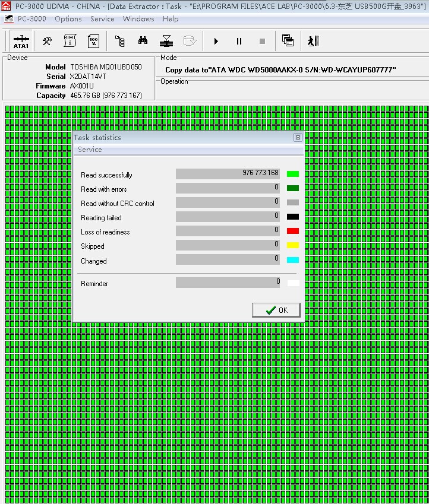Click the binoculars search icon
The height and width of the screenshot is (504, 429).
pos(143,41)
